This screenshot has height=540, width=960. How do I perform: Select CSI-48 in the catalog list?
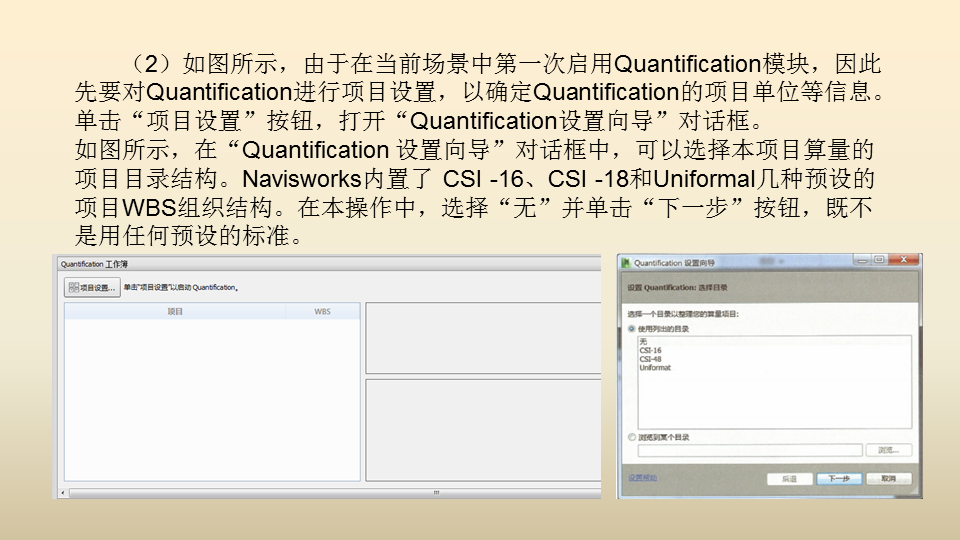650,359
